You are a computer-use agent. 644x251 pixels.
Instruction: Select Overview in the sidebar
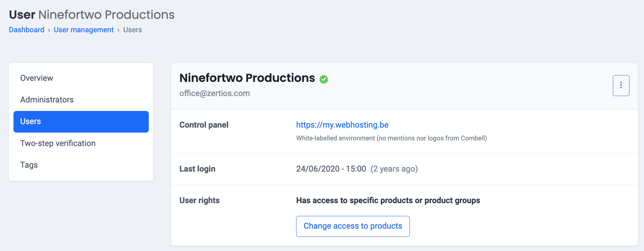pyautogui.click(x=36, y=78)
